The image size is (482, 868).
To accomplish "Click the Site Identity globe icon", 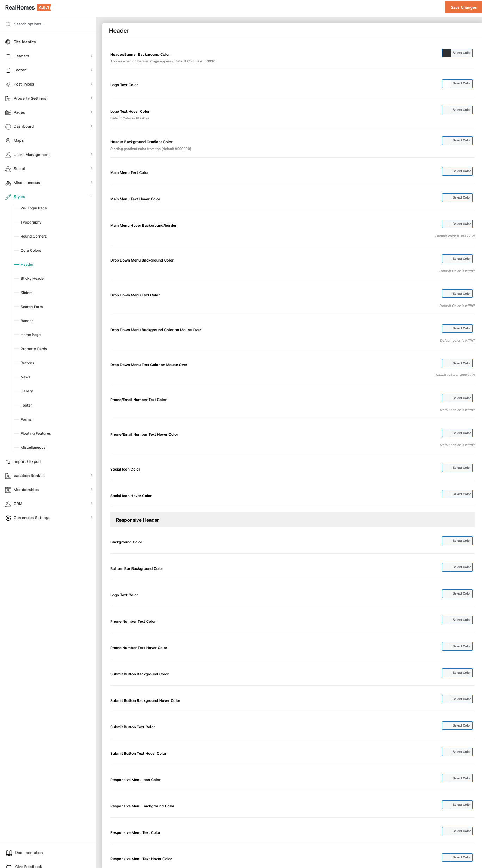I will point(8,42).
